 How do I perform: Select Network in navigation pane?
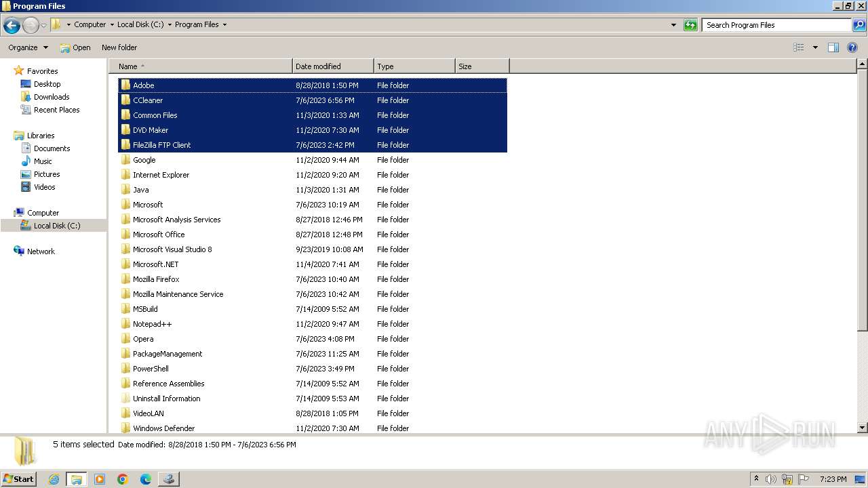pyautogui.click(x=41, y=251)
